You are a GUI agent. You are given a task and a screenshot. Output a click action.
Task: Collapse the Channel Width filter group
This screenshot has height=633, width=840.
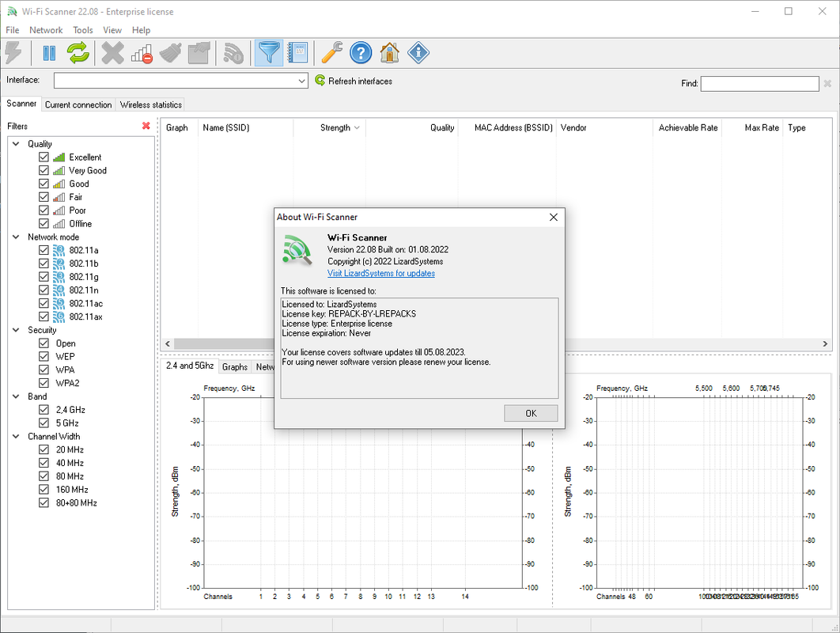(x=16, y=436)
